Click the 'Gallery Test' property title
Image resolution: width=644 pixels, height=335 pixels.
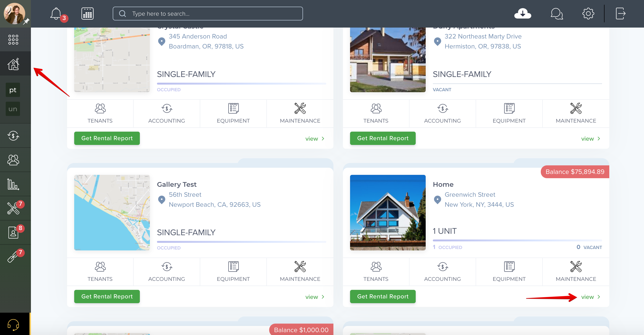tap(177, 184)
